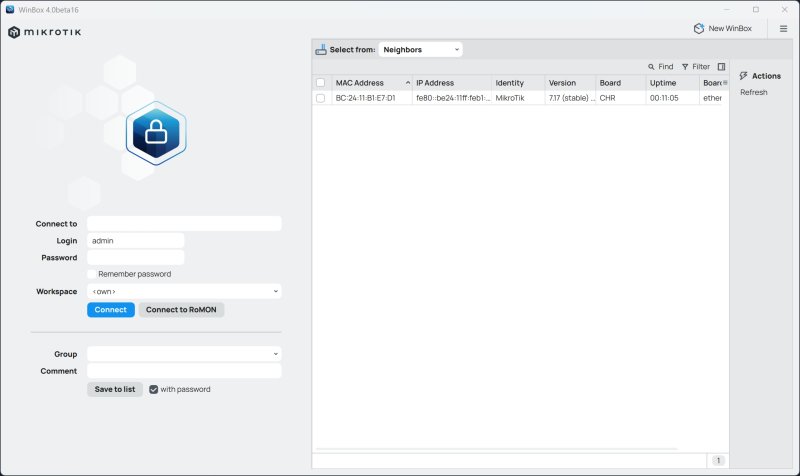Click Connect to RoMON button

click(181, 310)
